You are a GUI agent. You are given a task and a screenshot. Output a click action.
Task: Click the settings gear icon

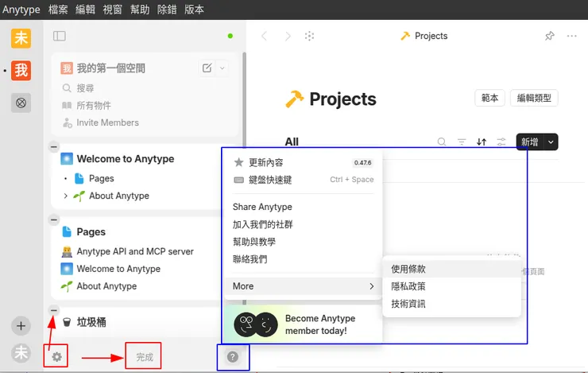[56, 356]
